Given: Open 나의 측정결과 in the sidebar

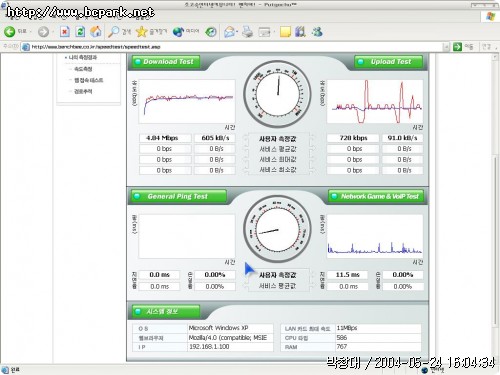Looking at the screenshot, I should pyautogui.click(x=83, y=57).
